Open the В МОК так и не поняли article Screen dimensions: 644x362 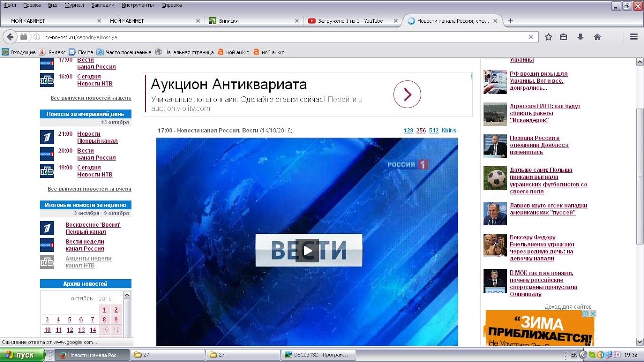tap(543, 283)
